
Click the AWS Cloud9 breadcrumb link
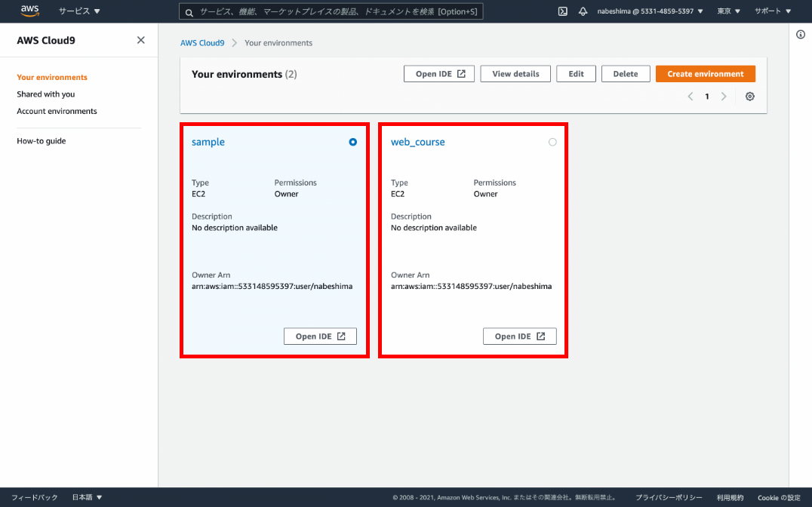click(202, 43)
